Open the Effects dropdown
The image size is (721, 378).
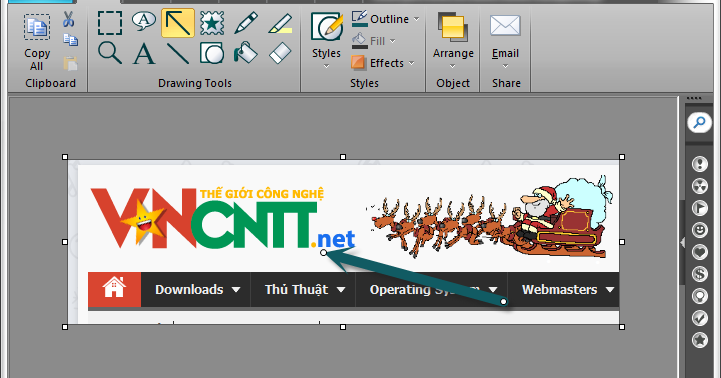[383, 63]
